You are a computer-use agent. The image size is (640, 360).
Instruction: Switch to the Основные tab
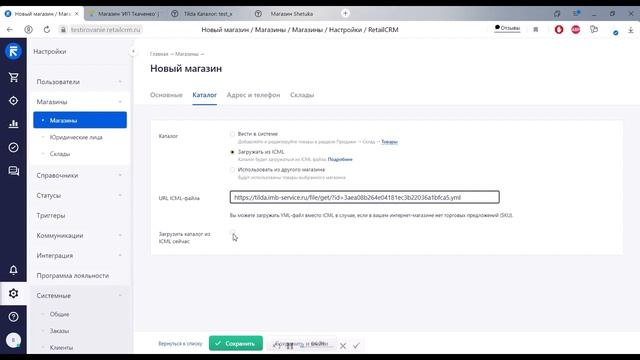coord(166,95)
